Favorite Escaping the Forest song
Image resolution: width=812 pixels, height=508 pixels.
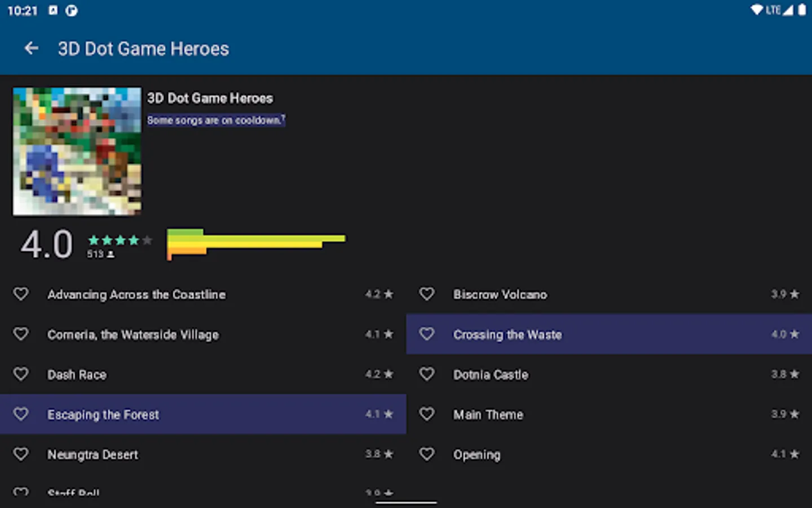tap(21, 414)
